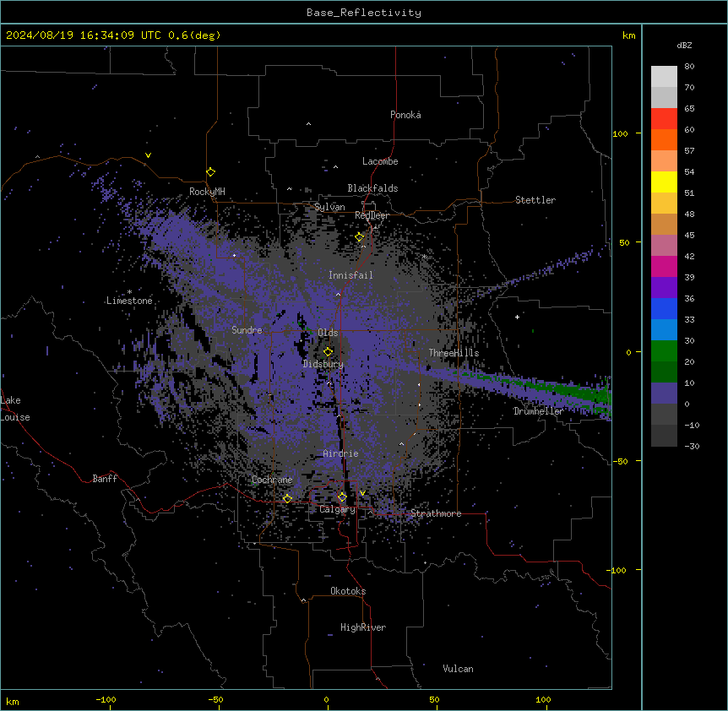Click the Base_Reflectivity title
This screenshot has height=711, width=728.
coord(364,13)
